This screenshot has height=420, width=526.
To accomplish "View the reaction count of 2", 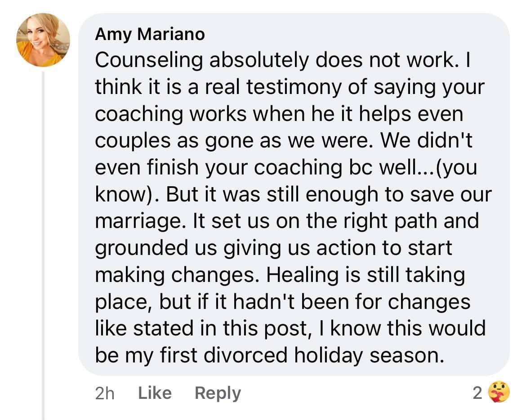I will coord(477,393).
